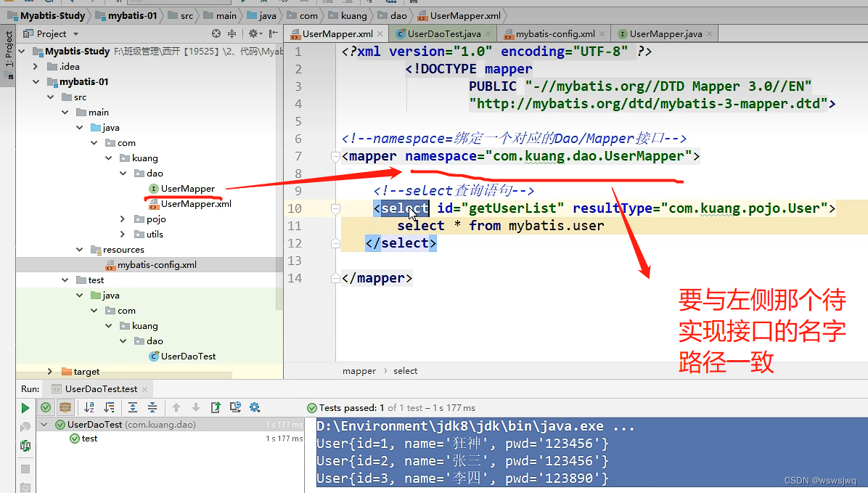Expand the .idea folder

36,67
